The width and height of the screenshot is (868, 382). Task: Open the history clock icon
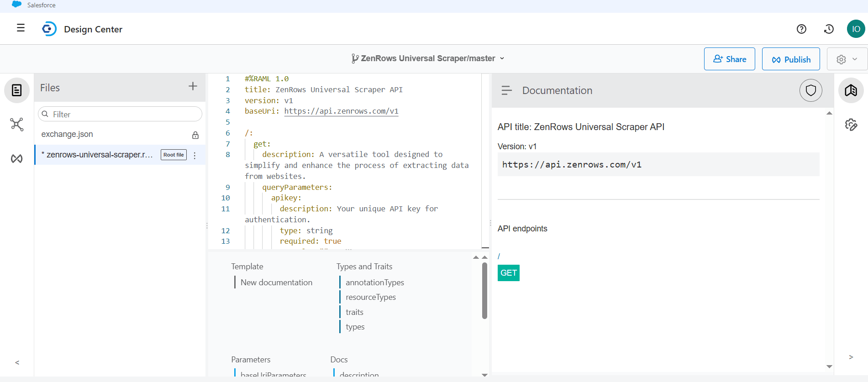point(829,29)
